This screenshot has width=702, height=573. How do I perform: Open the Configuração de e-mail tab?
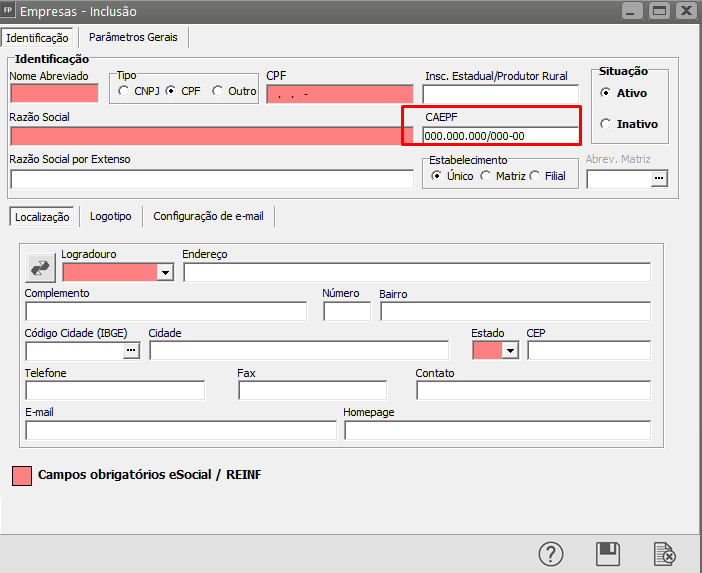click(208, 216)
